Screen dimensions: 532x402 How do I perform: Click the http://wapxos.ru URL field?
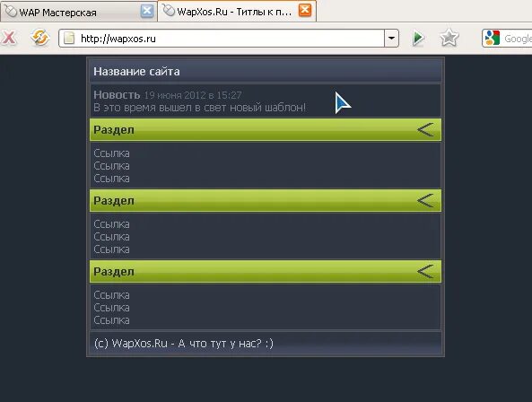click(x=222, y=38)
